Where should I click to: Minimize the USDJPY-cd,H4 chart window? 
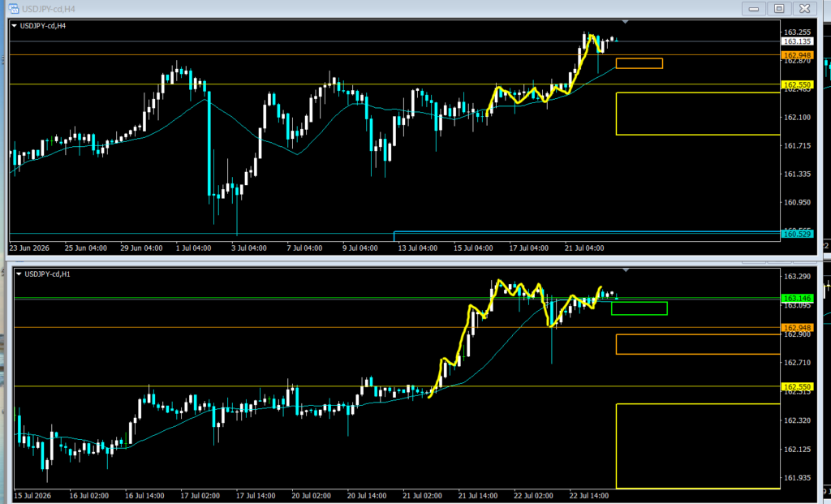pyautogui.click(x=754, y=8)
